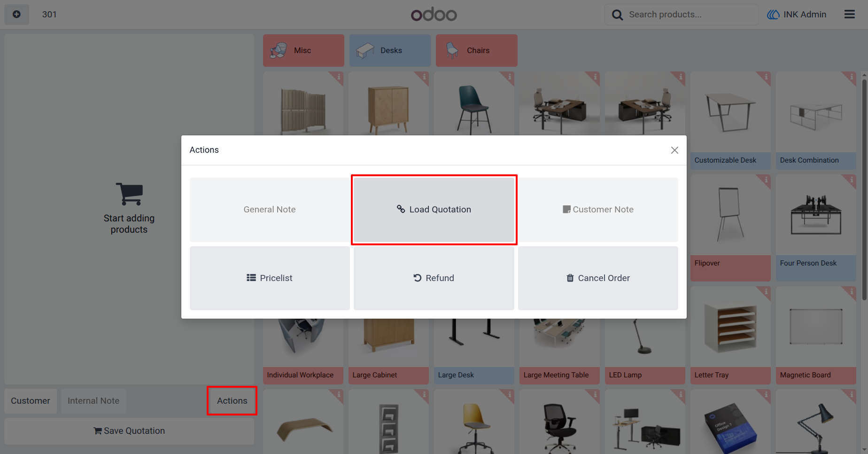Click the product list scrollbar
Image resolution: width=868 pixels, height=454 pixels.
coord(864,190)
